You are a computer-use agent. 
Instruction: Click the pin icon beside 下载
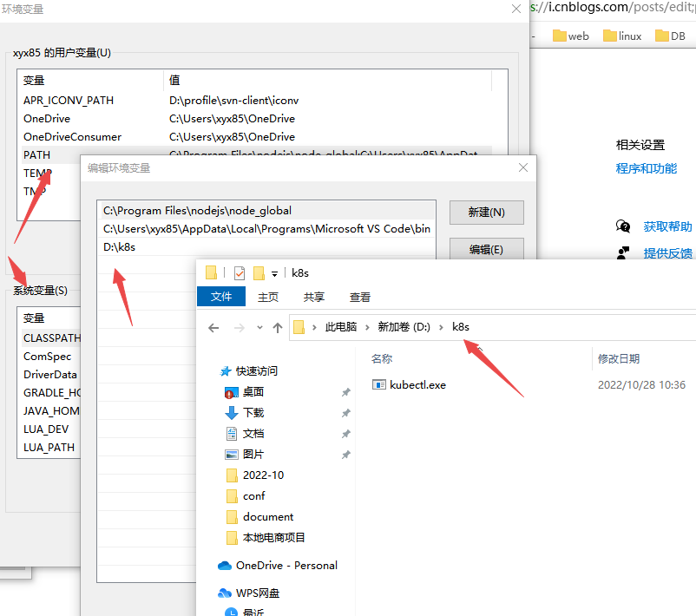(x=345, y=413)
